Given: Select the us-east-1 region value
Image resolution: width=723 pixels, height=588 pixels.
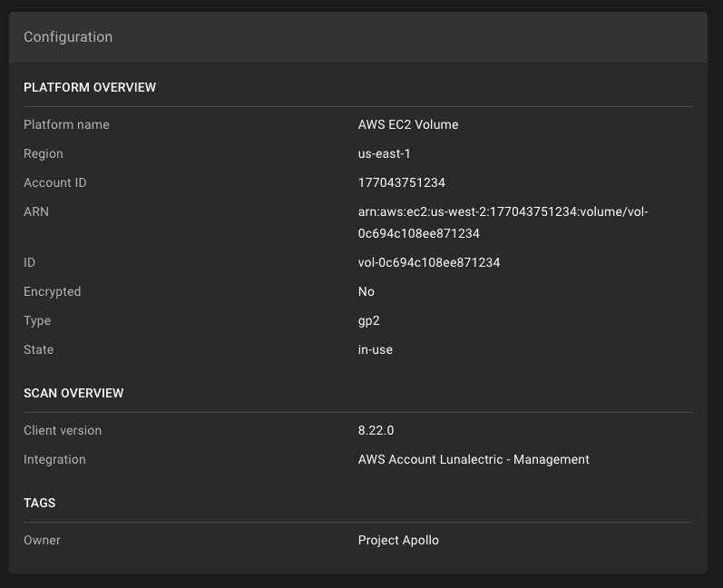Looking at the screenshot, I should click(384, 153).
